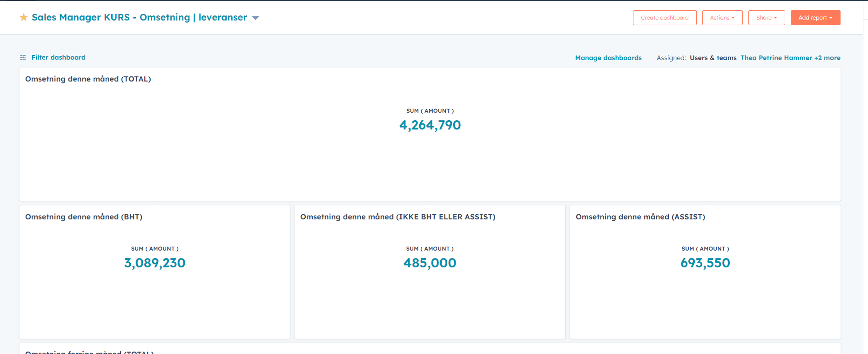The width and height of the screenshot is (868, 354).
Task: Click the favorite star icon beside dashboard title
Action: [x=24, y=17]
